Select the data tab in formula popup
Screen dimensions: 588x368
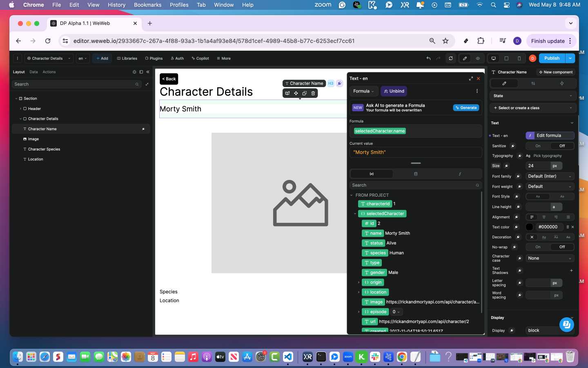coord(416,174)
